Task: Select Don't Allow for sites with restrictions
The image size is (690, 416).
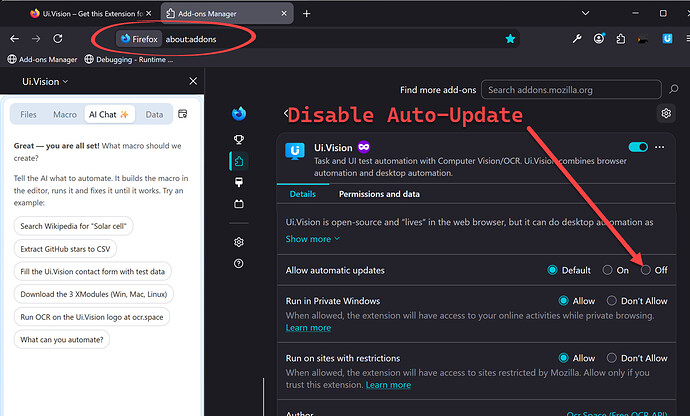Action: pos(612,358)
